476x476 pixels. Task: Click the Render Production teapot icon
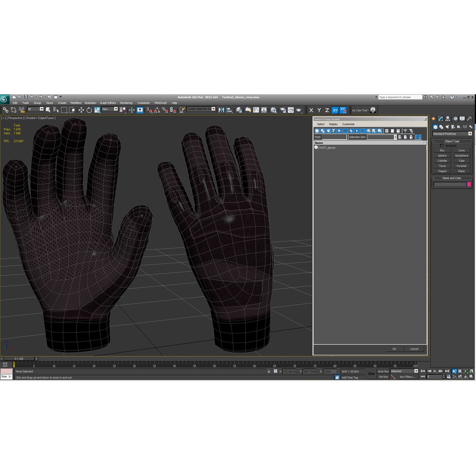tap(299, 110)
